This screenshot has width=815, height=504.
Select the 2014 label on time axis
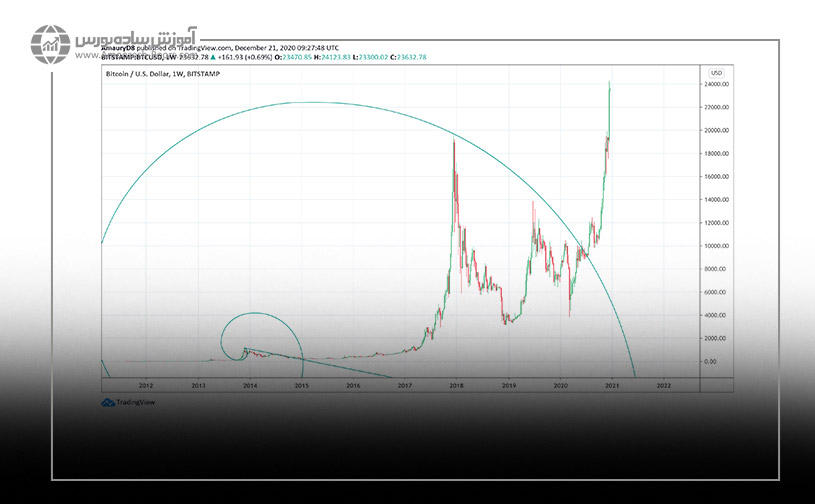[250, 385]
